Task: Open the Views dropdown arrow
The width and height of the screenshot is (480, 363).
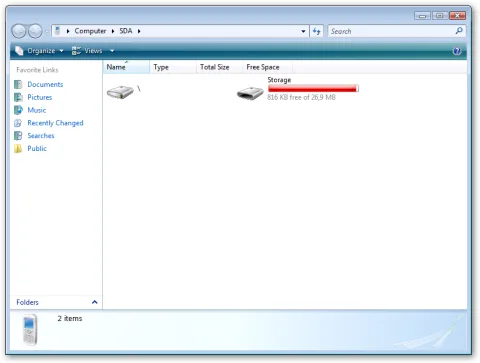Action: coord(112,51)
